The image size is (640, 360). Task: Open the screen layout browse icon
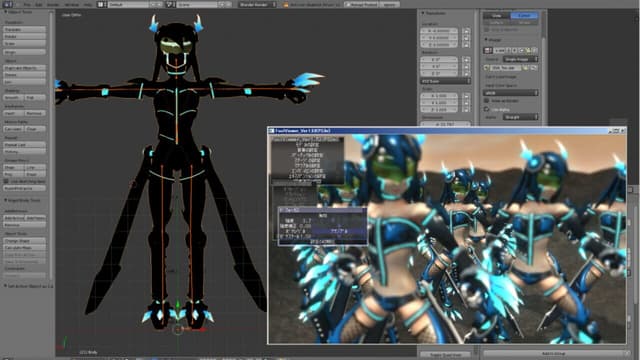[x=101, y=4]
